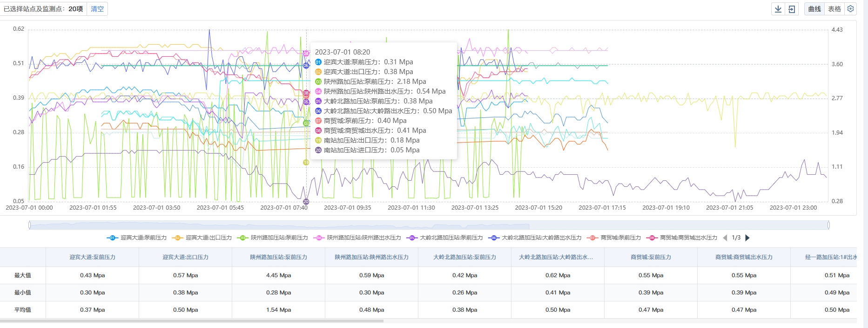Toggle 商贸城:商贸城出水压力 legend entry
The height and width of the screenshot is (328, 868).
coord(682,238)
